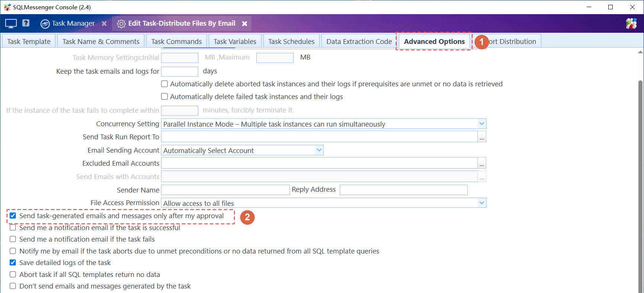Open the File Access Permission dropdown
This screenshot has height=293, width=644.
(x=324, y=203)
